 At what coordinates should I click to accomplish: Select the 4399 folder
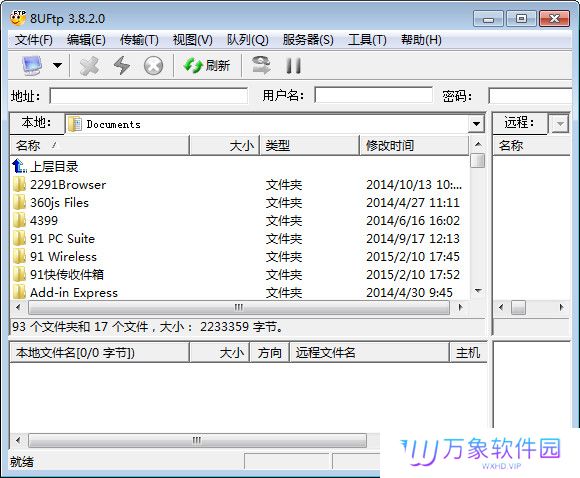(x=36, y=221)
